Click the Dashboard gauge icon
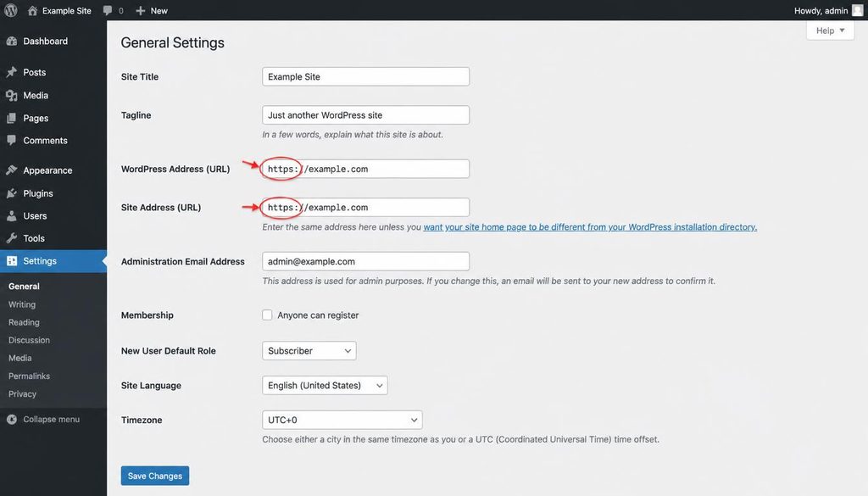Viewport: 868px width, 496px height. pyautogui.click(x=12, y=42)
